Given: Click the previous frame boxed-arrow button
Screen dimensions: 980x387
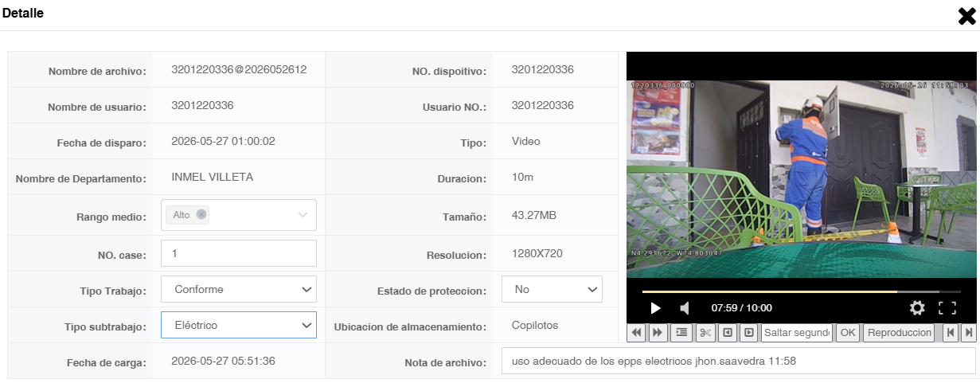Looking at the screenshot, I should (728, 332).
